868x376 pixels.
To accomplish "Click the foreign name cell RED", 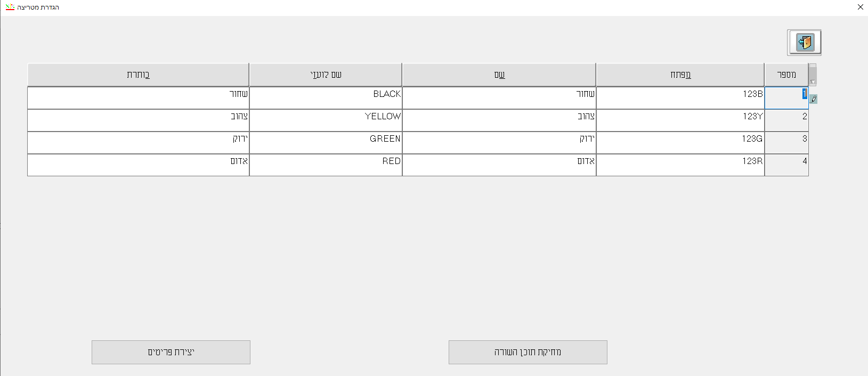I will (326, 165).
